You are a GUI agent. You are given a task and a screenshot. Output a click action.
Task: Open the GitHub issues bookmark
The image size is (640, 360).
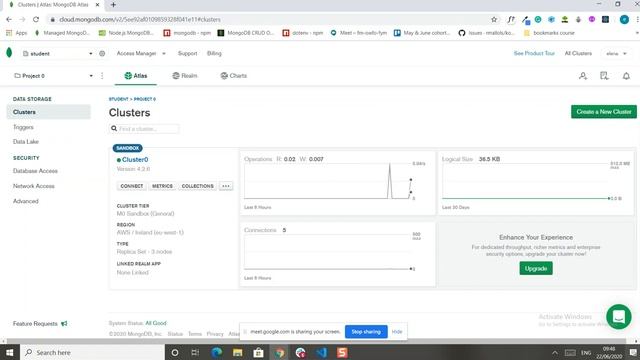pos(487,33)
